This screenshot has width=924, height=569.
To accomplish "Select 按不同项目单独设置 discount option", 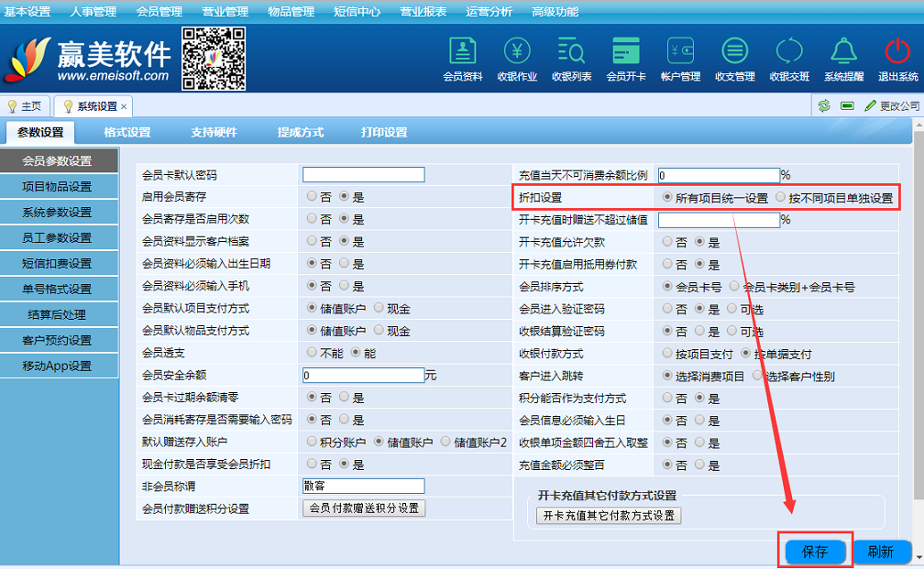I will click(781, 197).
